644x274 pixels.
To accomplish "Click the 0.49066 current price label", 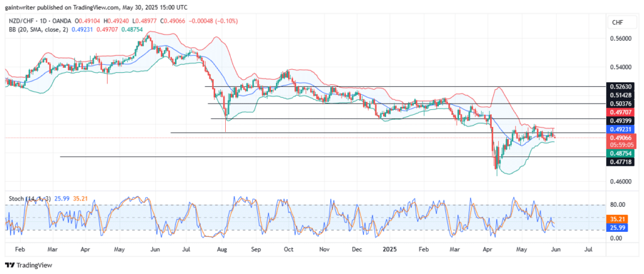I will 620,138.
